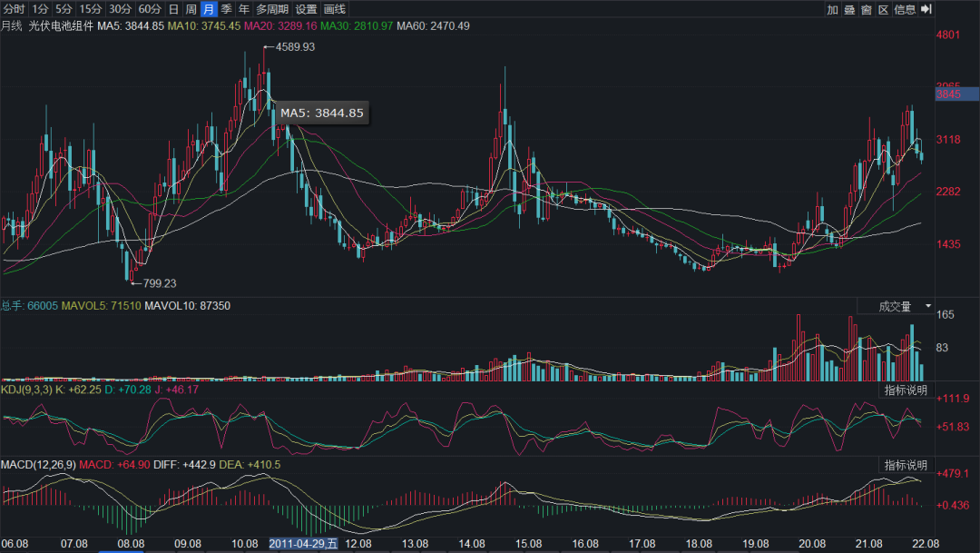Switch to the 分时 intraday tab
The height and width of the screenshot is (553, 980).
click(x=14, y=9)
